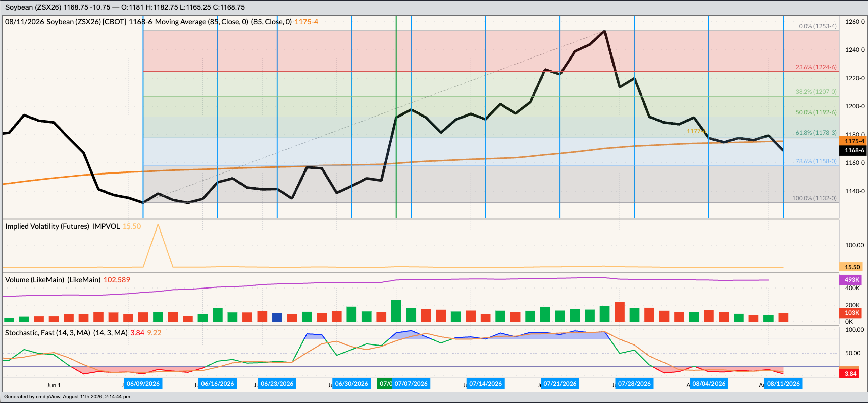Click the 07/07/2026 date marker
868x403 pixels.
(x=411, y=384)
